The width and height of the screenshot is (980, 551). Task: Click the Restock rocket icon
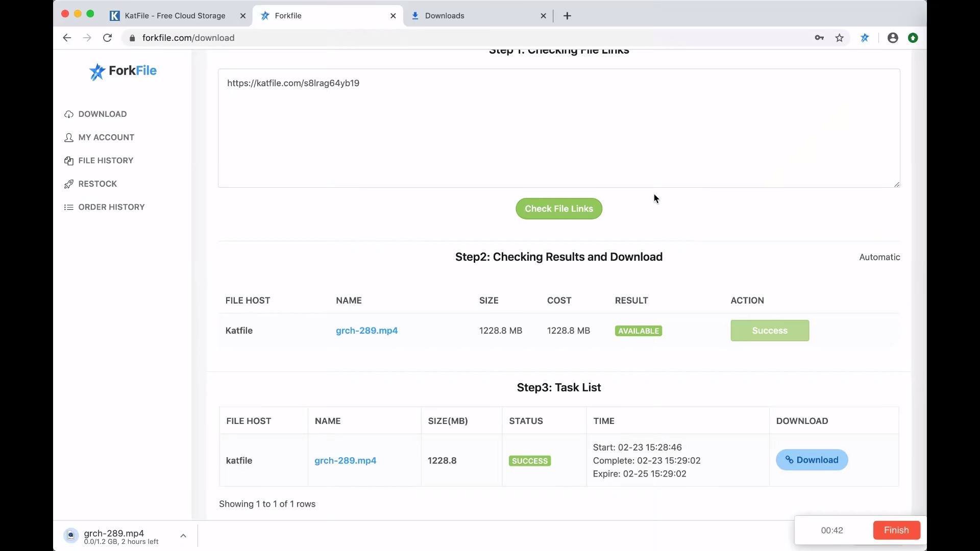(69, 184)
